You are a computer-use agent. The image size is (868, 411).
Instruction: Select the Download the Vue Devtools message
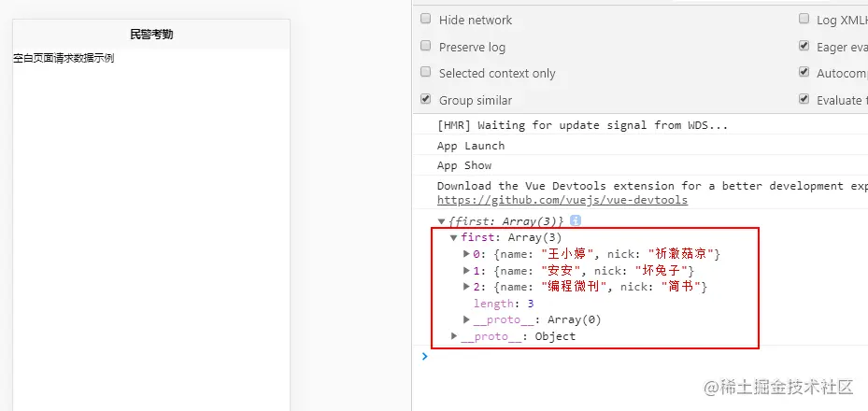pyautogui.click(x=652, y=186)
